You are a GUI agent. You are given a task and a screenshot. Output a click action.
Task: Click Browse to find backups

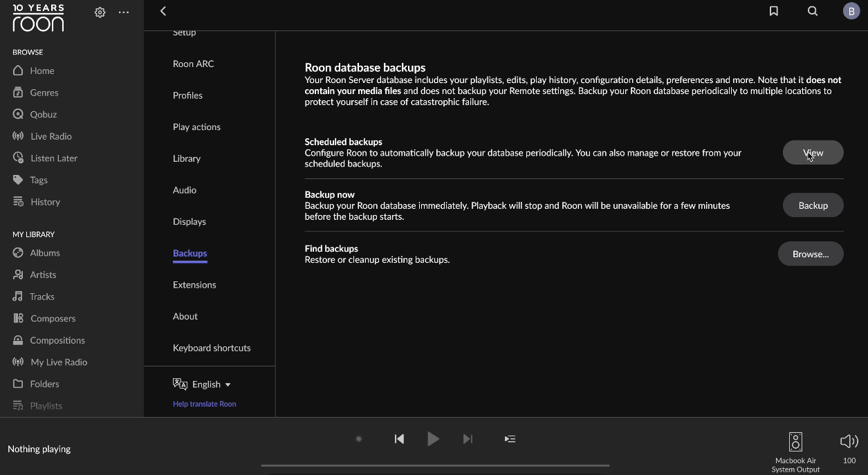[811, 254]
